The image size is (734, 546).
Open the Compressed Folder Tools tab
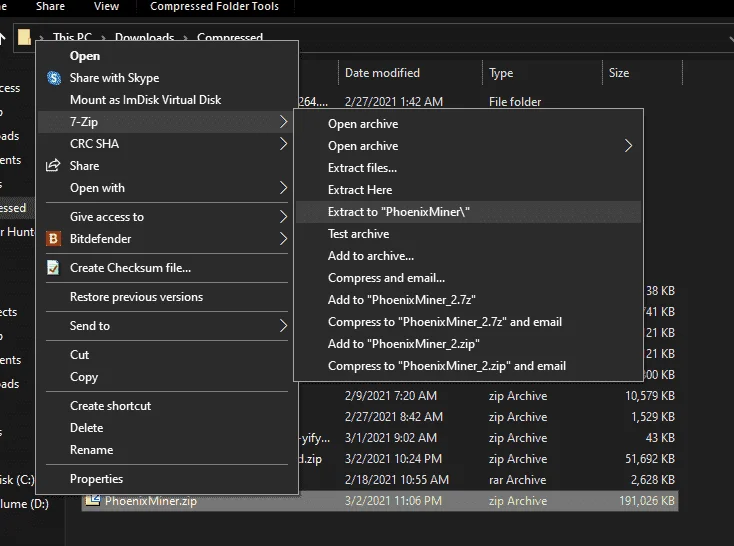(214, 7)
